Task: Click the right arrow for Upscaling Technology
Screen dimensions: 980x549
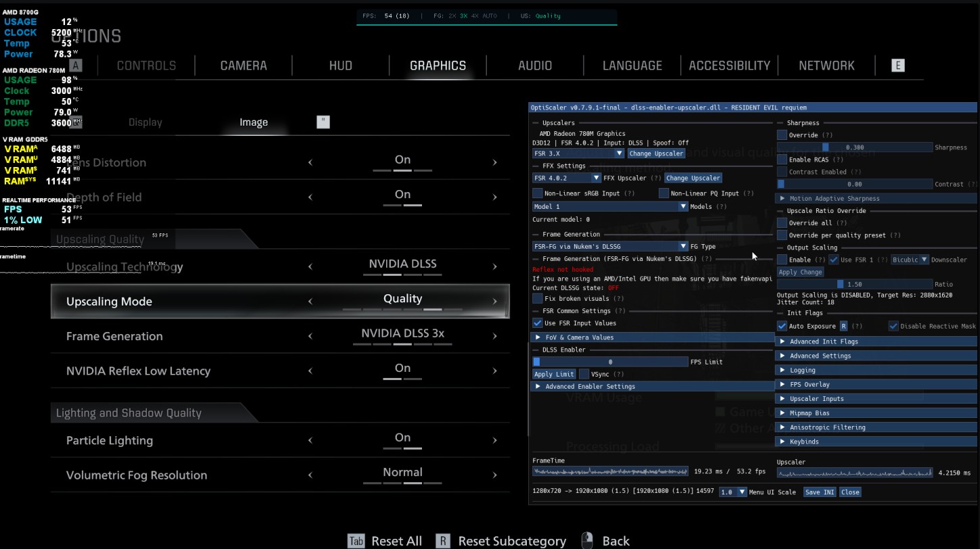Action: (x=494, y=266)
